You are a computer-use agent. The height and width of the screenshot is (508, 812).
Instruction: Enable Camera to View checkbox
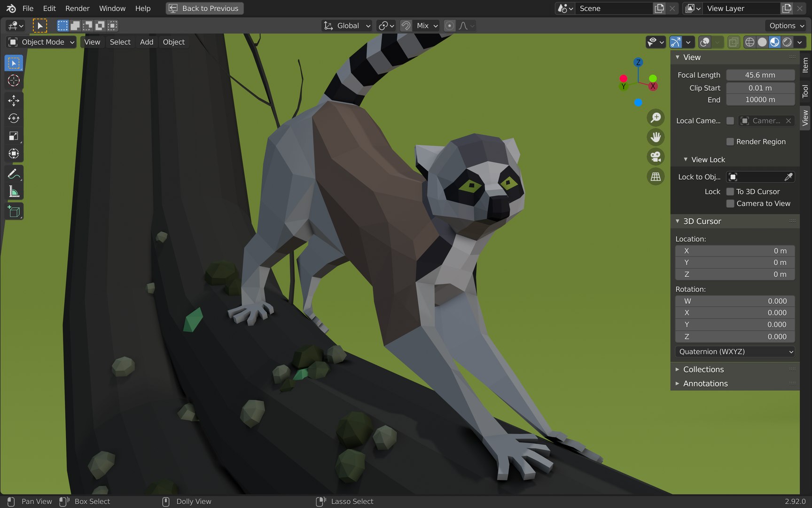click(730, 204)
